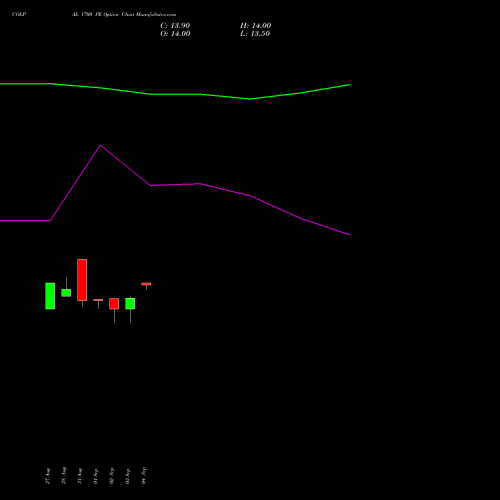Select the tall red candlestick for 31 Aug
The width and height of the screenshot is (500, 500).
(82, 280)
